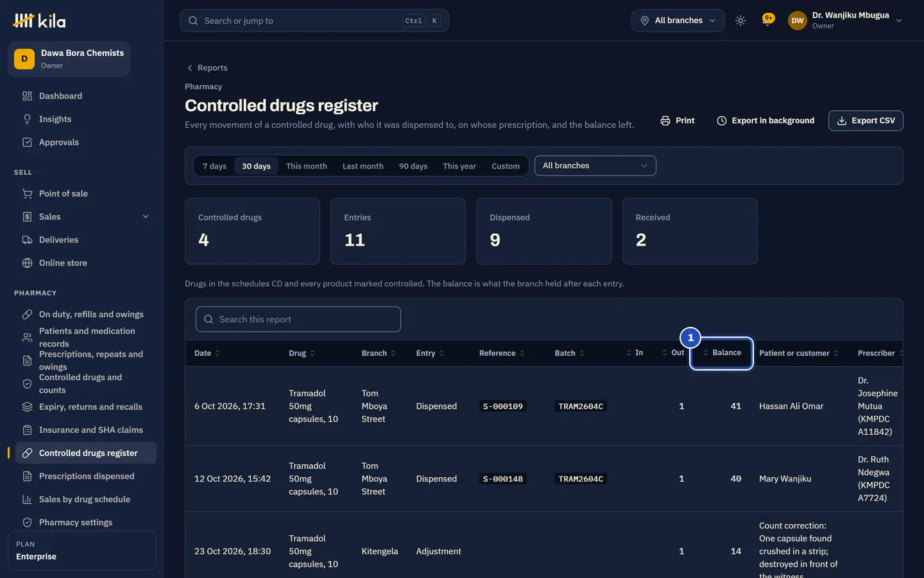Sort the table by Drug column
924x578 pixels.
(x=302, y=353)
